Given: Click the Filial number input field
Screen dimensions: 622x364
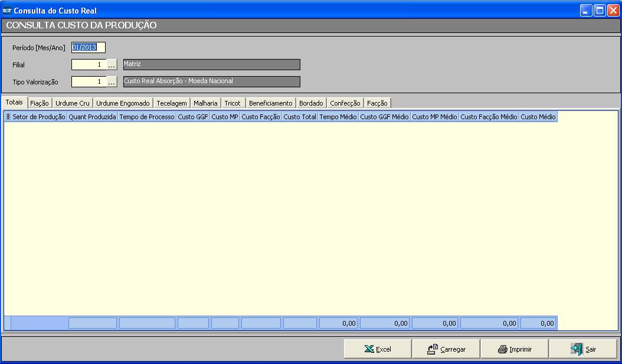Looking at the screenshot, I should tap(89, 65).
